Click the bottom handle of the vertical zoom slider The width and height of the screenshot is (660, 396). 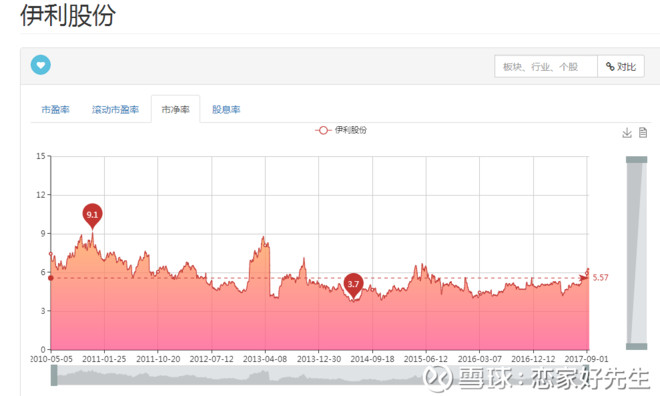click(636, 346)
